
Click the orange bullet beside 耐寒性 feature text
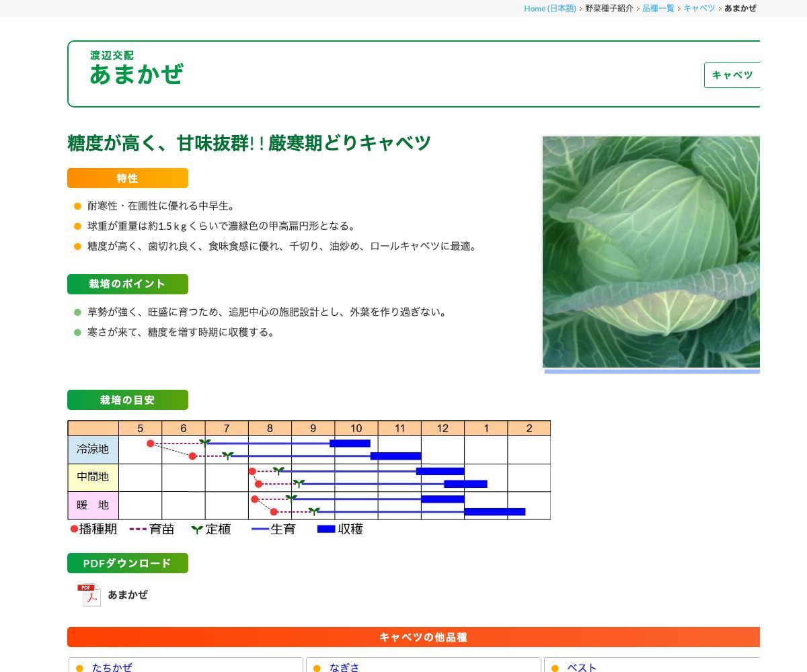tap(76, 206)
